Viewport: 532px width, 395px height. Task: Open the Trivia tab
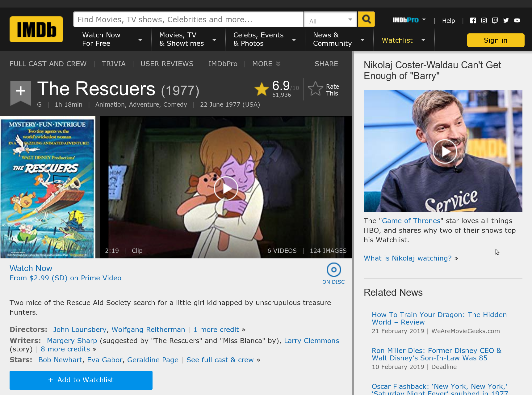[114, 64]
